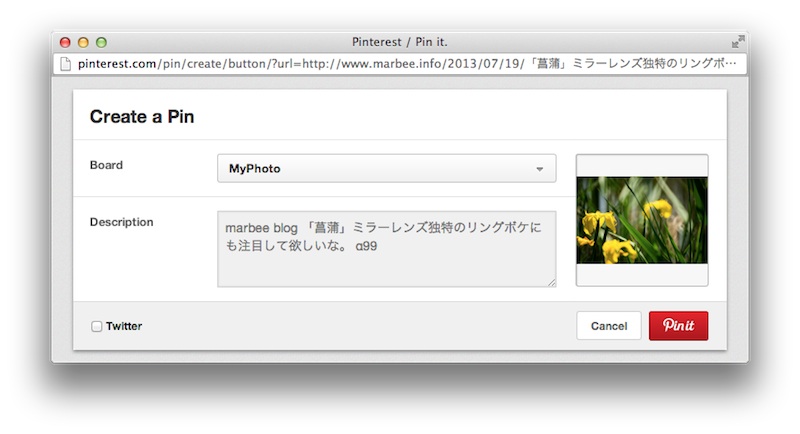Click the Pinterest / Pin it. window title
Screen dimensions: 800x434
400,42
